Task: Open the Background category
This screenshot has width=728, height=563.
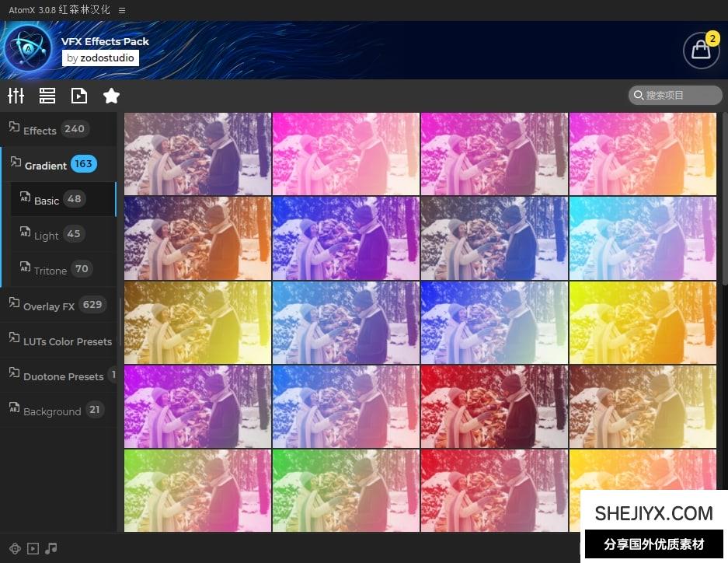Action: (x=51, y=411)
